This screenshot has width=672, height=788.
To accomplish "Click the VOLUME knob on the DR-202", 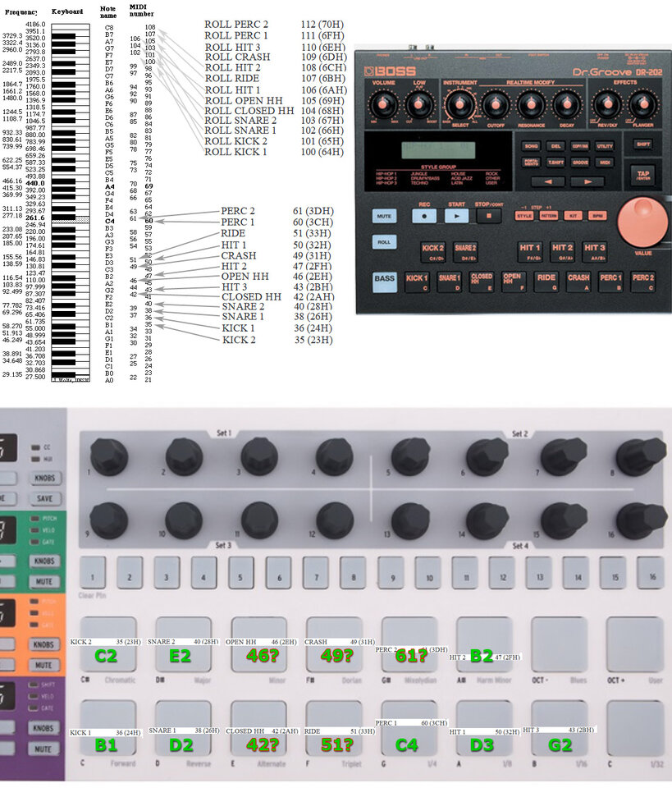I will [384, 105].
